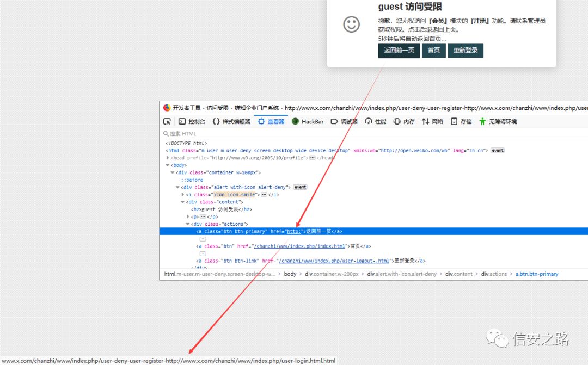Click the div.alert.with-icon.alert-deny breadcrumb
This screenshot has width=588, height=365.
pyautogui.click(x=402, y=274)
